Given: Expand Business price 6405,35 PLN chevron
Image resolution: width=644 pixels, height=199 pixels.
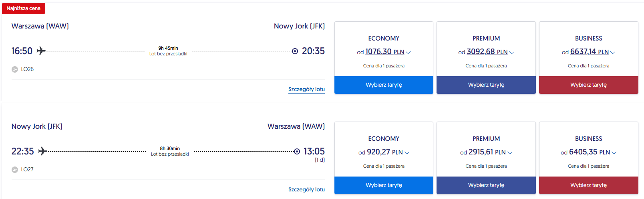Looking at the screenshot, I should point(614,152).
